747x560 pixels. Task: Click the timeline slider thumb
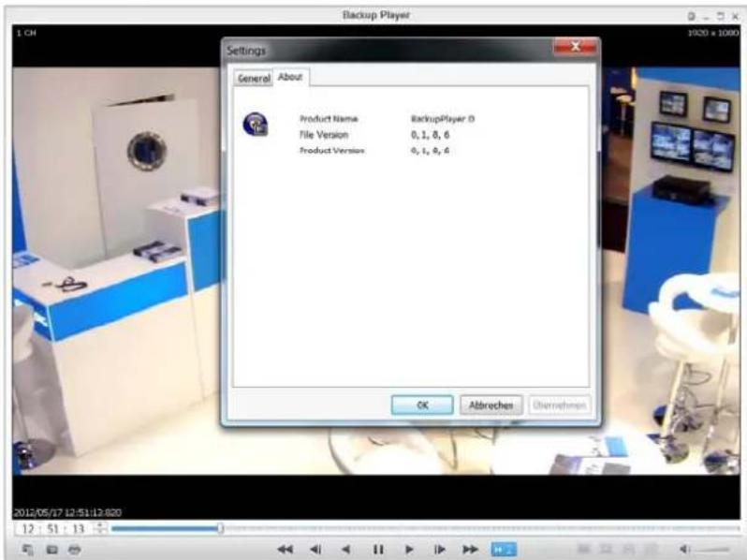click(x=220, y=528)
